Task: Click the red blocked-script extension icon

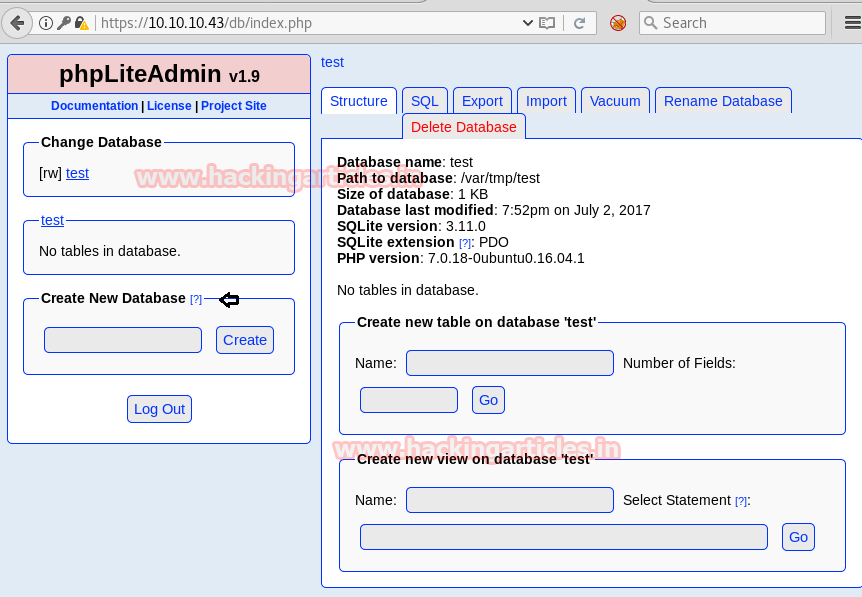Action: click(618, 23)
